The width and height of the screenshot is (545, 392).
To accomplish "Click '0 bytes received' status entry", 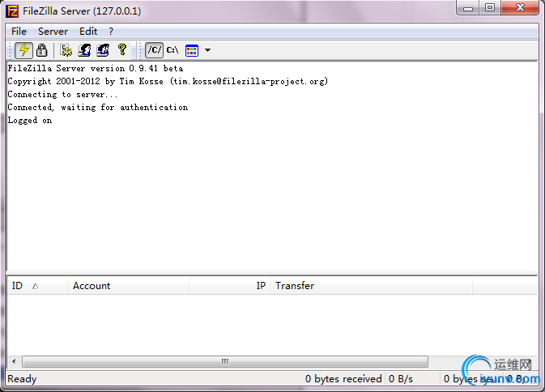I will pos(343,379).
